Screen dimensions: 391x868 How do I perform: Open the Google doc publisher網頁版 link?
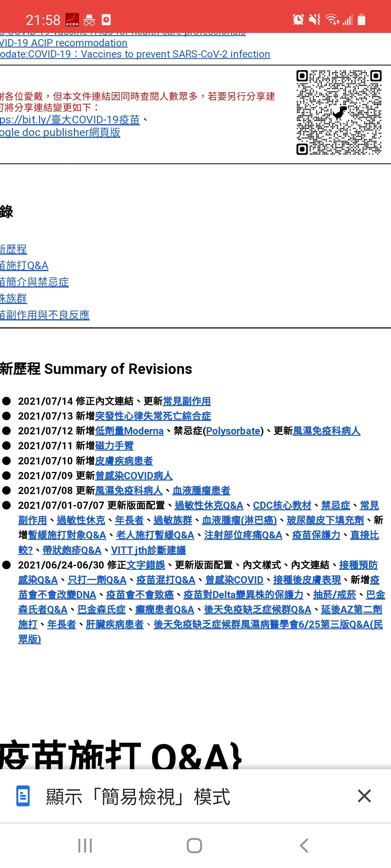[x=60, y=132]
